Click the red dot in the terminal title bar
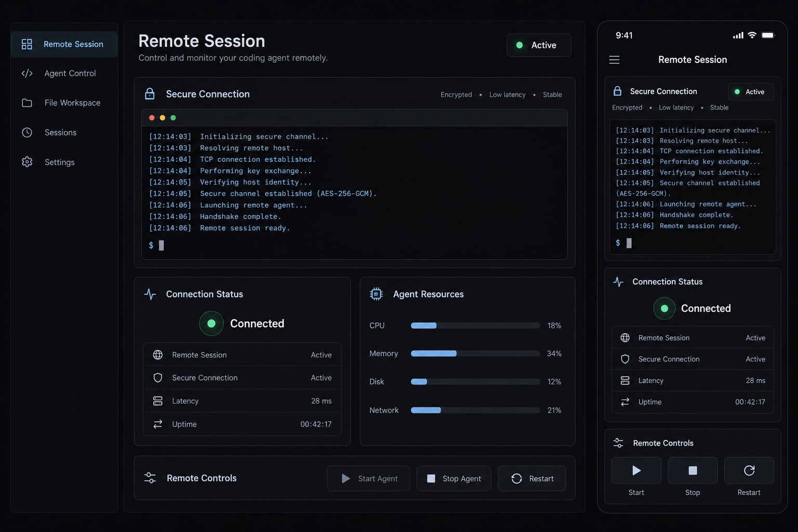The image size is (798, 532). coord(152,118)
